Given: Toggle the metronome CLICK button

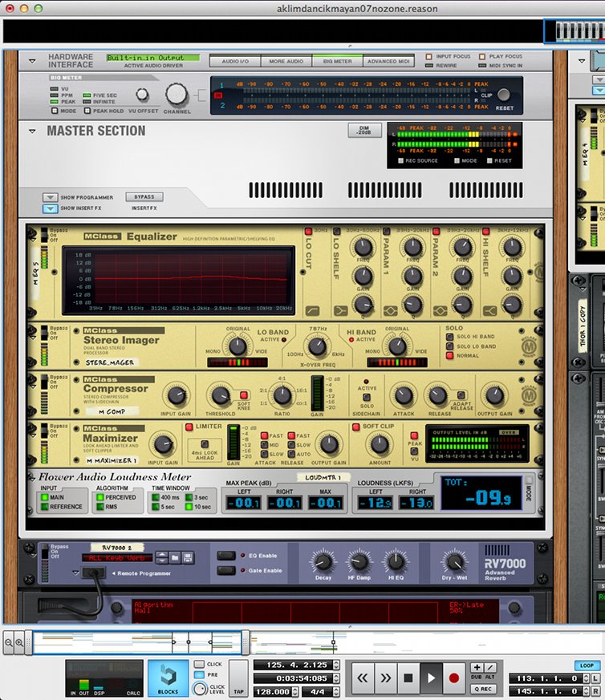Looking at the screenshot, I should point(199,664).
